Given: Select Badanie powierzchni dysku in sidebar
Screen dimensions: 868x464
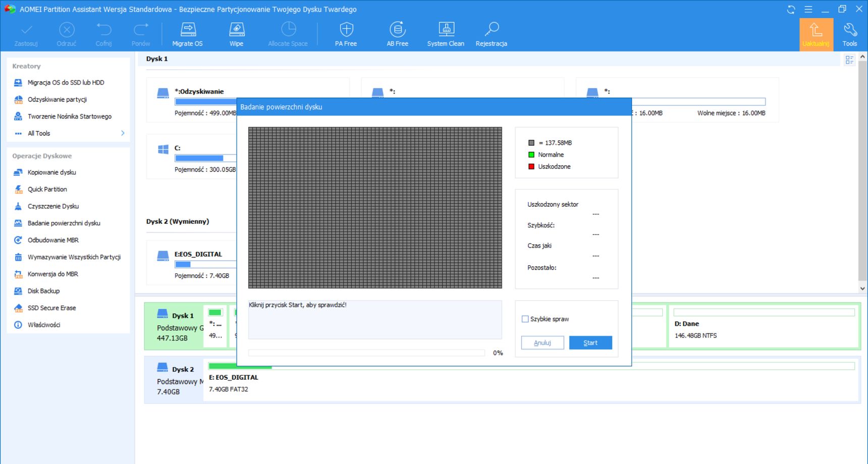Looking at the screenshot, I should (64, 223).
